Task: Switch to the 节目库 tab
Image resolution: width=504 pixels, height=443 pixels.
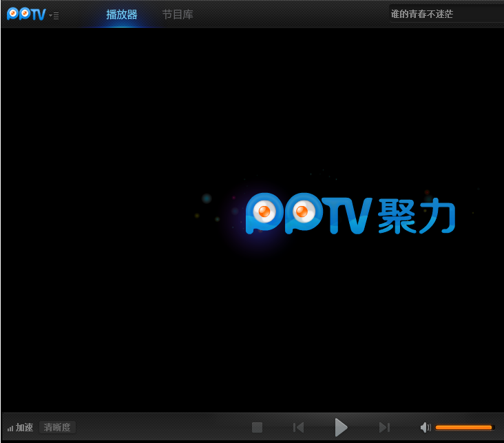Action: pos(178,14)
